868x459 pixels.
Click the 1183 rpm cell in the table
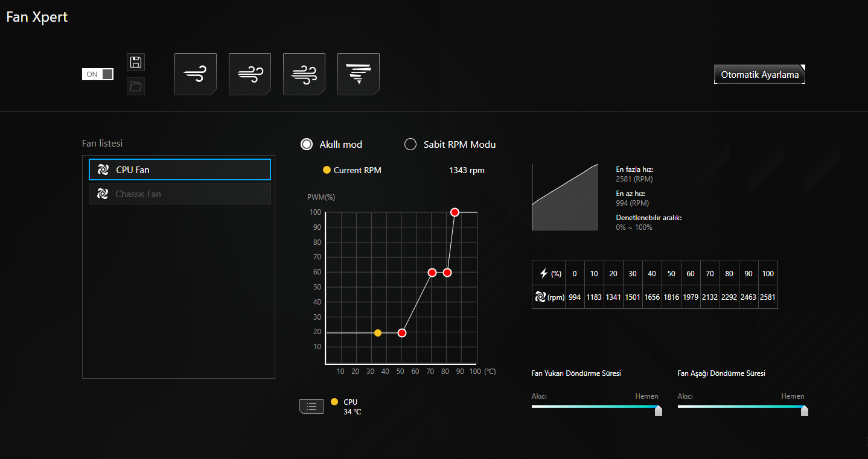pyautogui.click(x=594, y=297)
